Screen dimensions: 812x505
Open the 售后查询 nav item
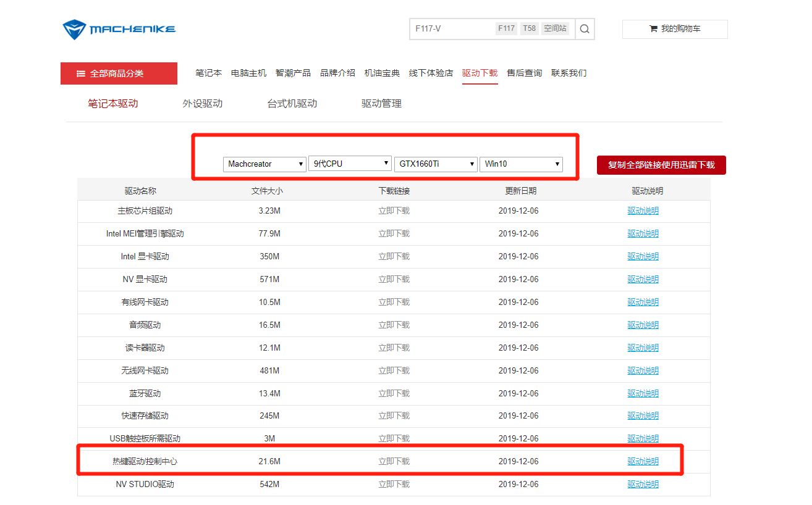pos(525,73)
